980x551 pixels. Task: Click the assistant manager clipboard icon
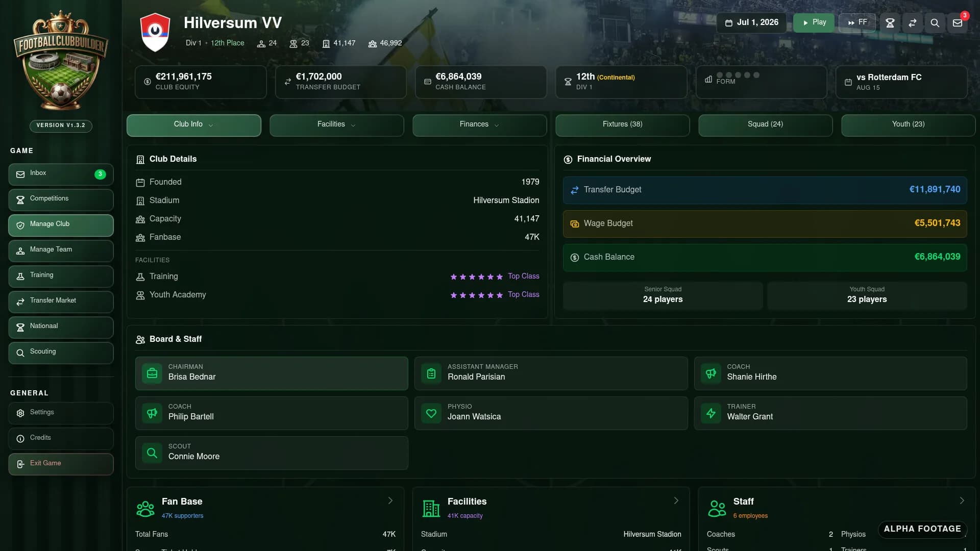(x=431, y=373)
